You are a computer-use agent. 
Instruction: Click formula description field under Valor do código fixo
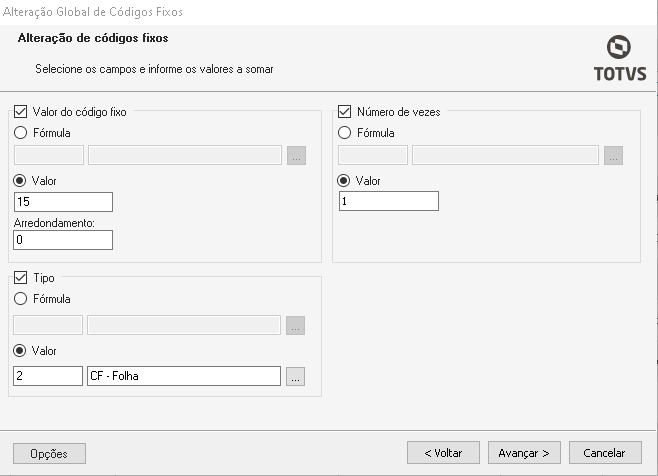pos(185,155)
